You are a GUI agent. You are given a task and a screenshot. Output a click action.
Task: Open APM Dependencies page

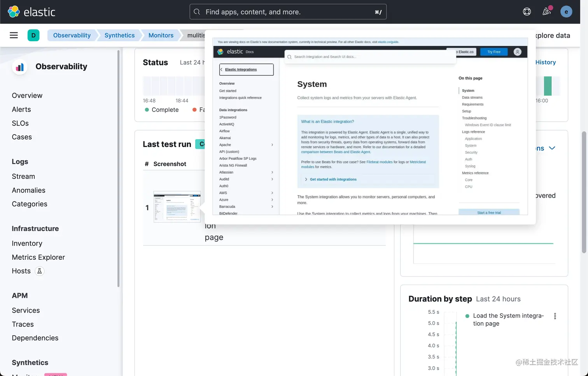(x=35, y=338)
